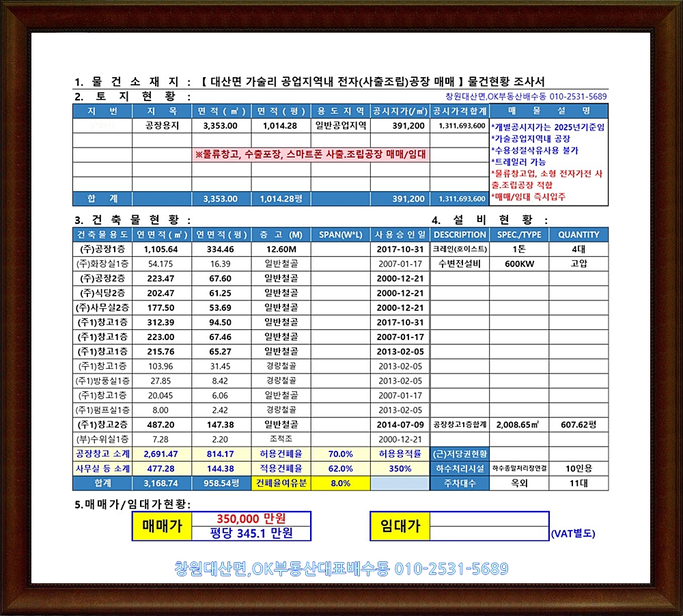Click the 일반공업지역 zoning cell

340,126
